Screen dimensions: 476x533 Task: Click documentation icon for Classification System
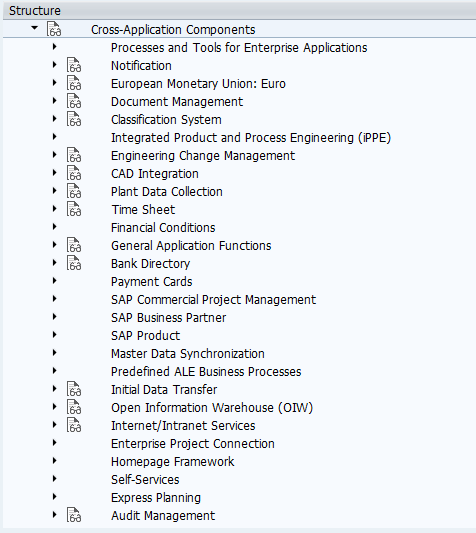(x=74, y=119)
